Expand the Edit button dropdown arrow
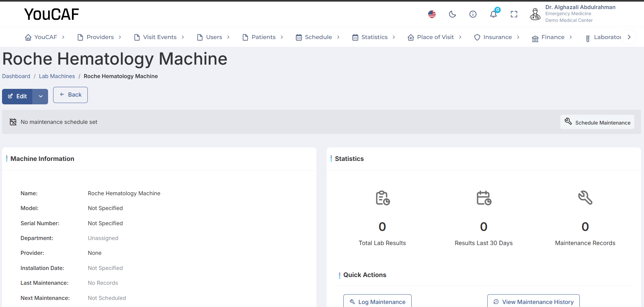 (x=41, y=96)
